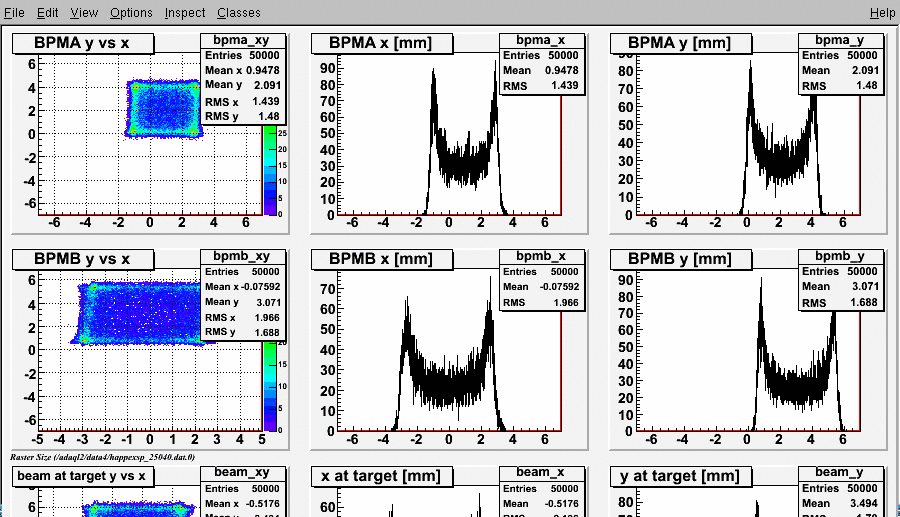900x517 pixels.
Task: Click the beam_x stats box header
Action: click(x=541, y=473)
